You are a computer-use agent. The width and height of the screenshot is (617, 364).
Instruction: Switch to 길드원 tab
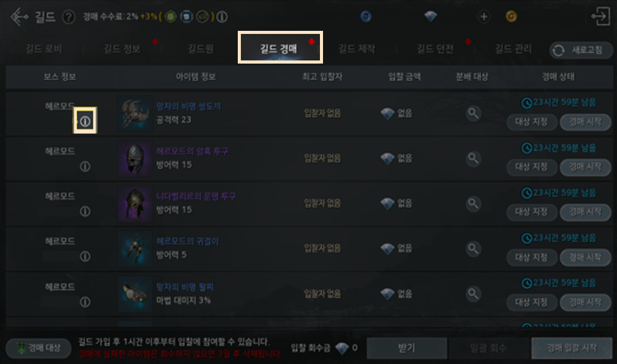[x=201, y=49]
